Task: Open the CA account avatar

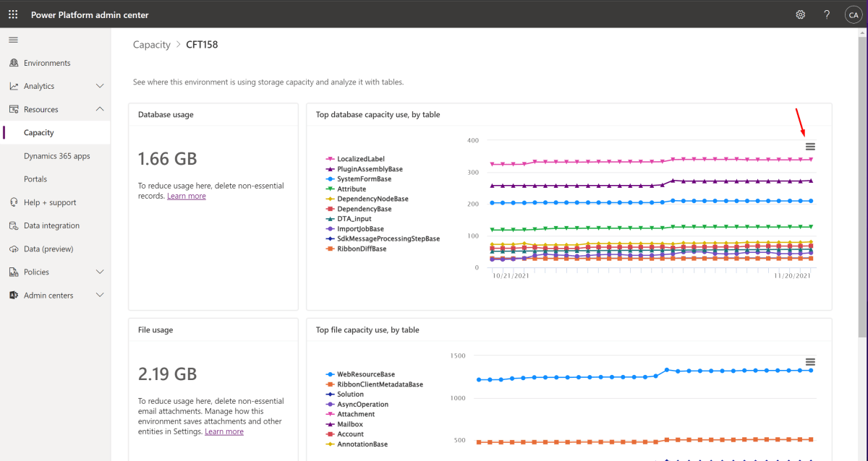Action: click(853, 14)
